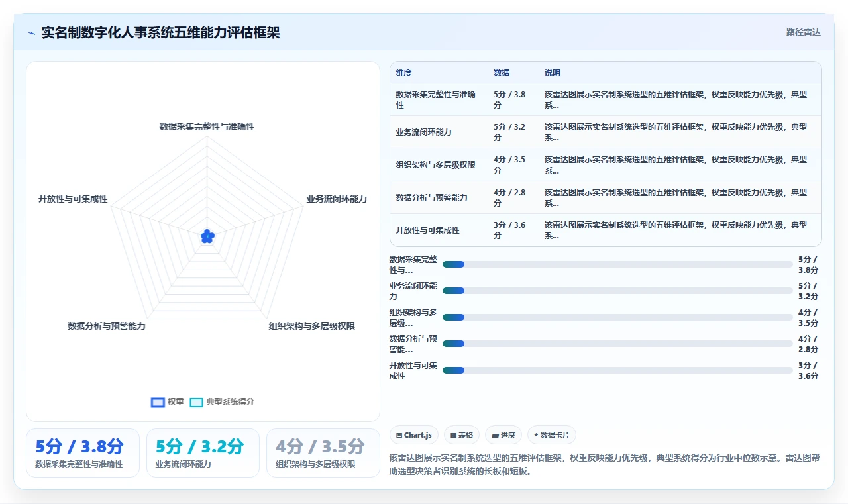848x504 pixels.
Task: Select the 数据采集完整性与准确性 table row name
Action: (x=436, y=99)
